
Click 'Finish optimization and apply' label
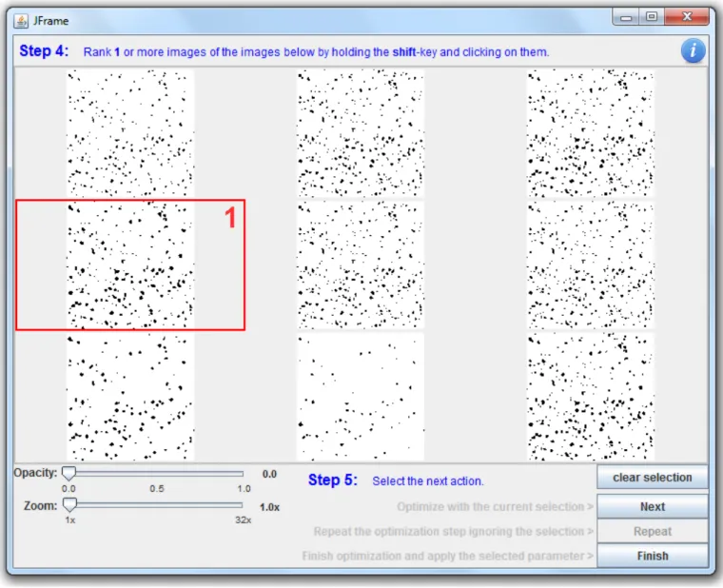(x=448, y=556)
